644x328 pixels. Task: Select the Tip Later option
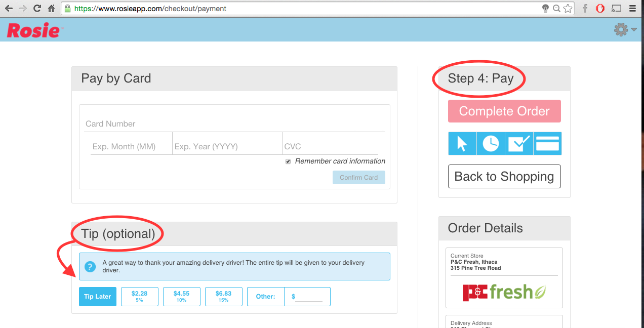(x=98, y=297)
